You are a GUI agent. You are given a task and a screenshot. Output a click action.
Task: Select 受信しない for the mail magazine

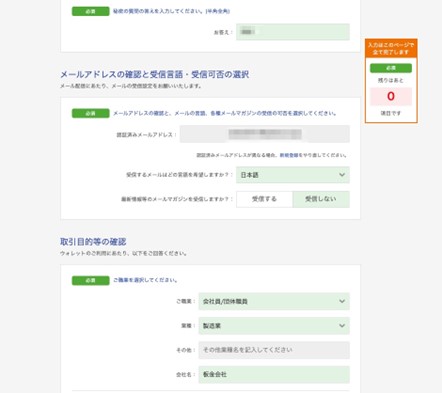321,199
